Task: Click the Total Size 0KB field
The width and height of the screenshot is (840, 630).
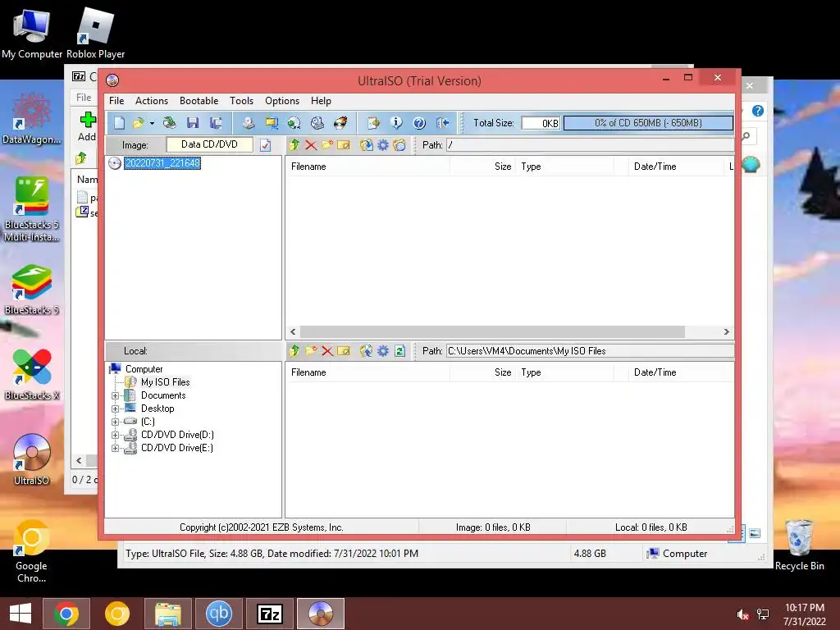Action: [541, 123]
